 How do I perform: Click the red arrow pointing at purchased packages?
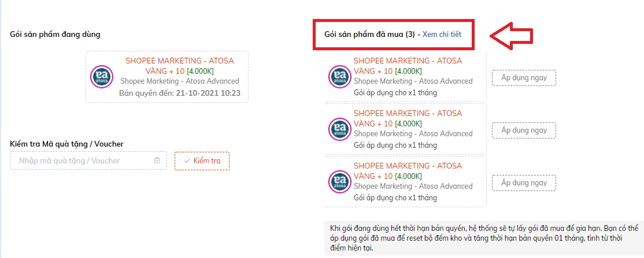click(518, 36)
